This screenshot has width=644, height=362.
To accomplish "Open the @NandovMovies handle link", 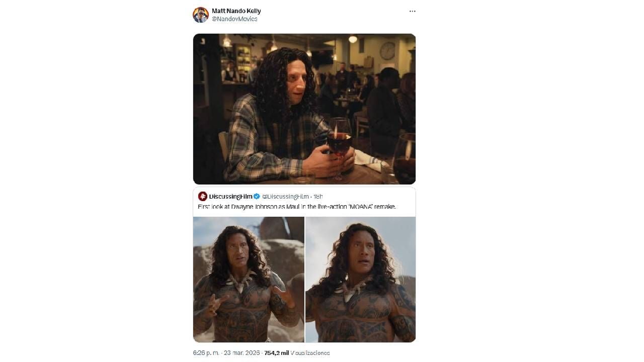I will [234, 19].
